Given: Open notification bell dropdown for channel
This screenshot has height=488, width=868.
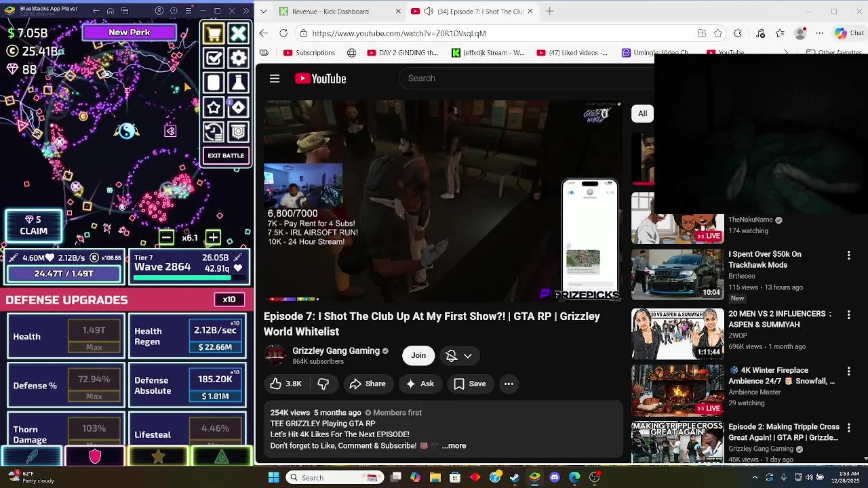Looking at the screenshot, I should 458,355.
